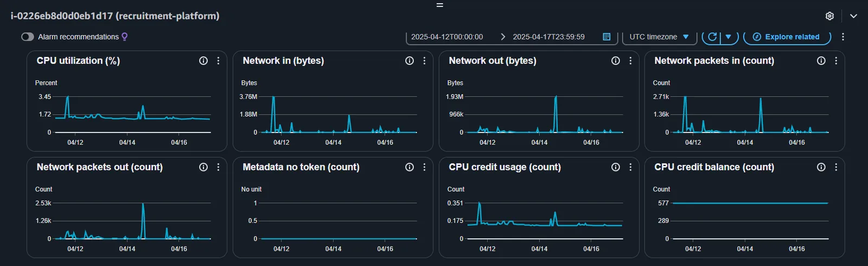Click the Network in (bytes) title

[x=283, y=61]
